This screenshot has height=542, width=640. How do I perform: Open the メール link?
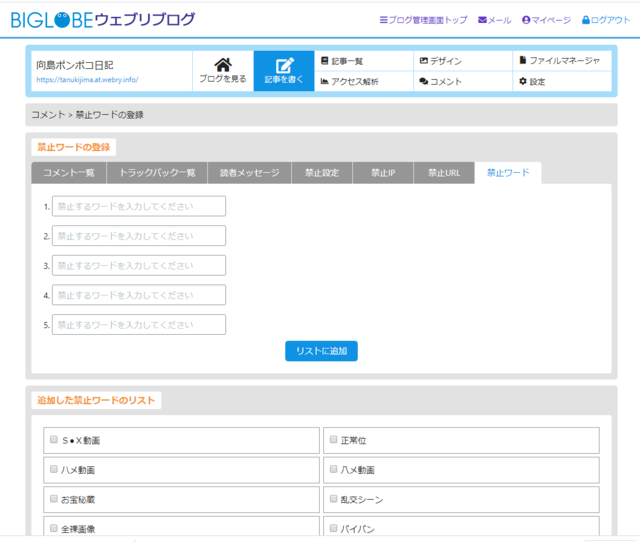coord(499,20)
